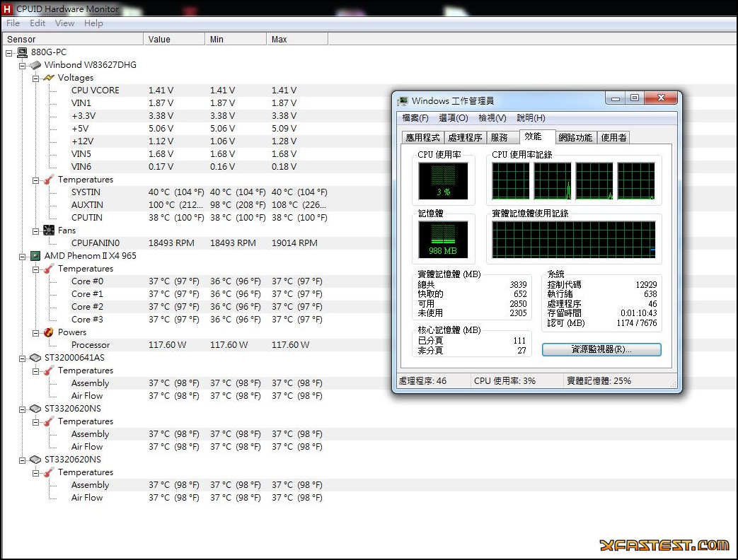Collapse the Fans group
Screen dimensions: 738x560
(x=35, y=231)
